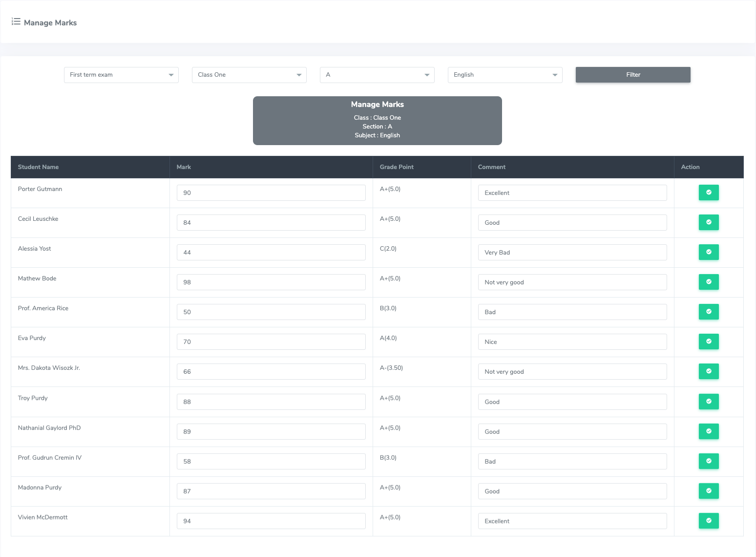This screenshot has width=756, height=557.
Task: Click the mark field for Prof. Gudrun Cremin IV
Action: click(x=271, y=462)
